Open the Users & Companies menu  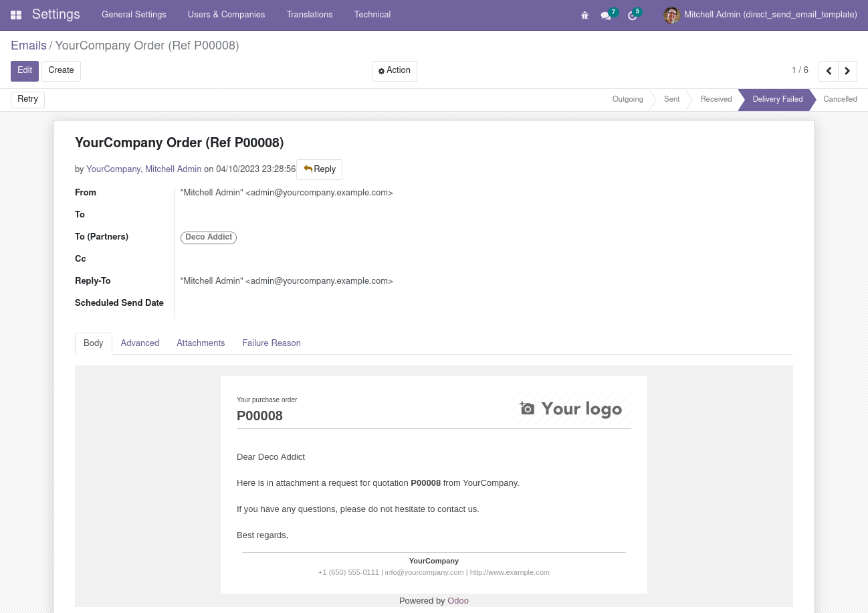tap(226, 15)
